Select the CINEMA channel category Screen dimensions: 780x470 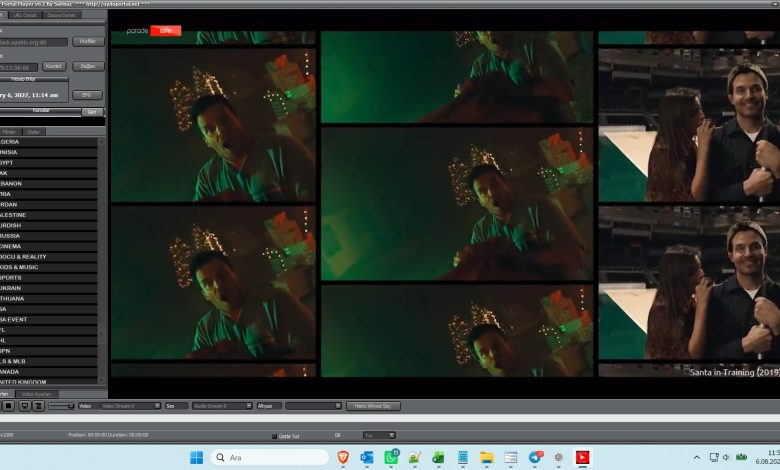coord(48,246)
